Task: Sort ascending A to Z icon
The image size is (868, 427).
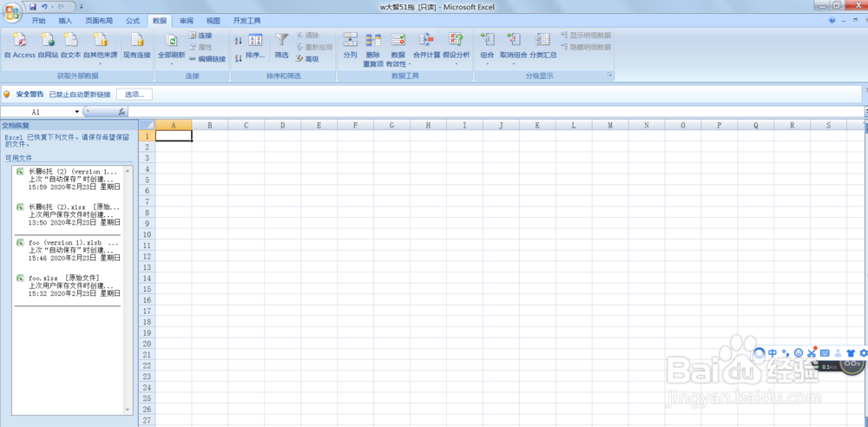Action: pos(239,41)
